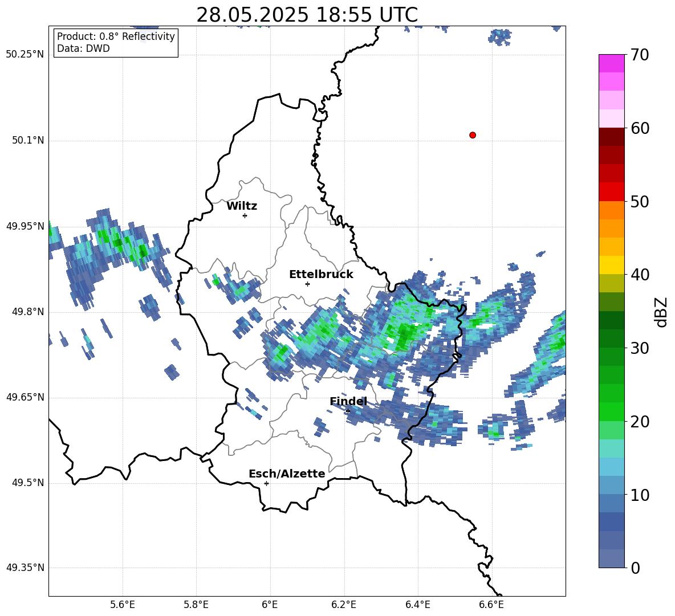
Task: Click the 5.8°E longitude label
Action: [196, 605]
